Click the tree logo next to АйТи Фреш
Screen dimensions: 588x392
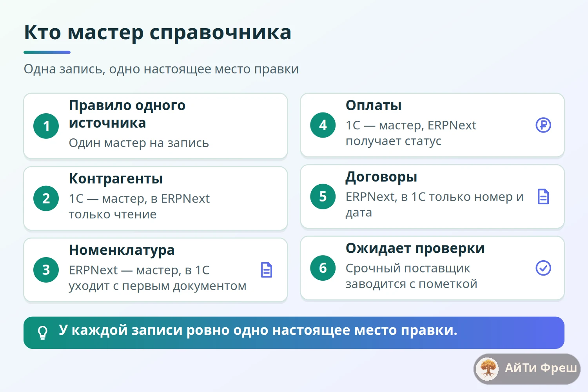488,369
